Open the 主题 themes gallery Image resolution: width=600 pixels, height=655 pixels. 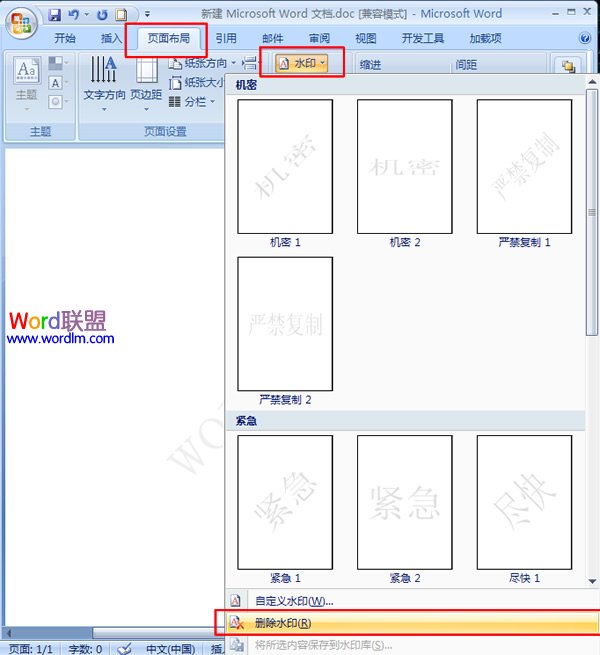(x=27, y=84)
